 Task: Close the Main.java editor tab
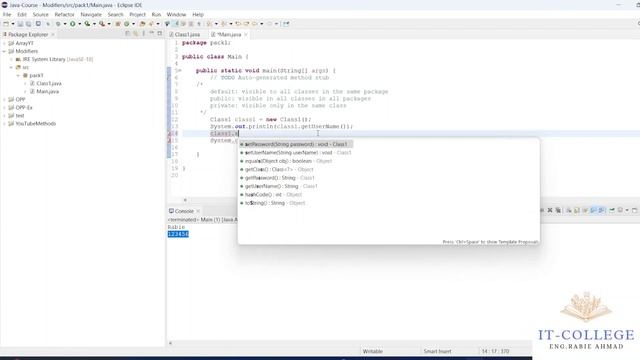246,35
